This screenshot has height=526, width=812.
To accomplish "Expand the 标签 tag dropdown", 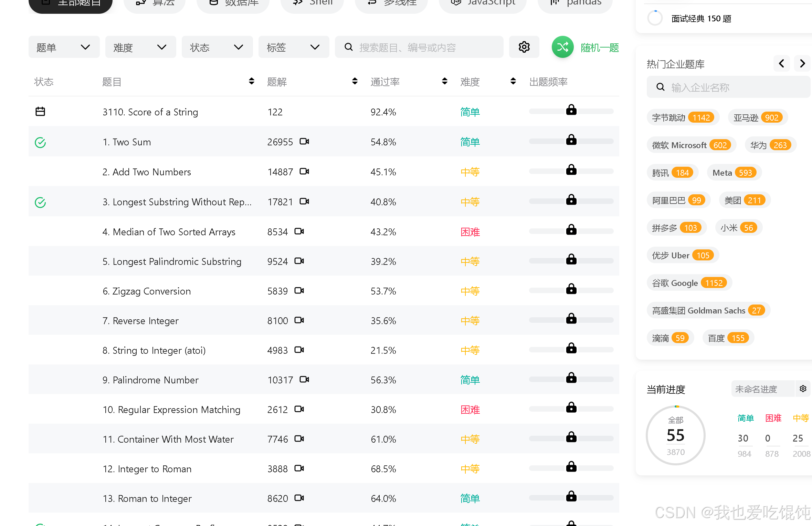I will point(293,47).
